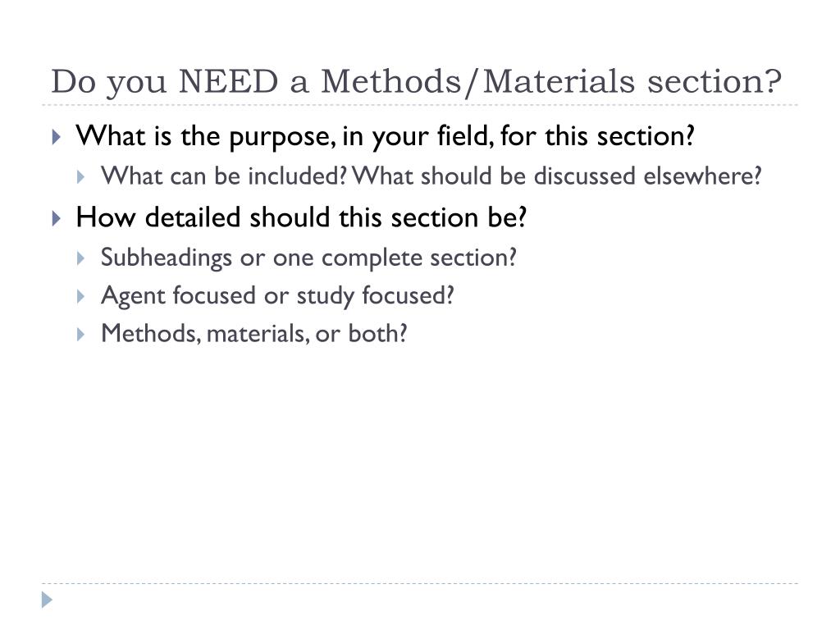The height and width of the screenshot is (630, 840).
Task: Click the text 'Methods, materials, or both?'
Action: click(254, 334)
